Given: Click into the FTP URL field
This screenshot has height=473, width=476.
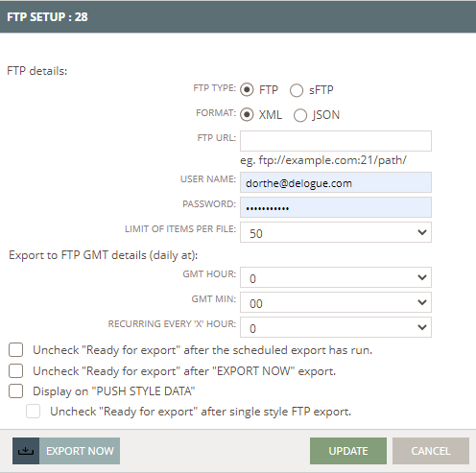Looking at the screenshot, I should click(x=336, y=141).
